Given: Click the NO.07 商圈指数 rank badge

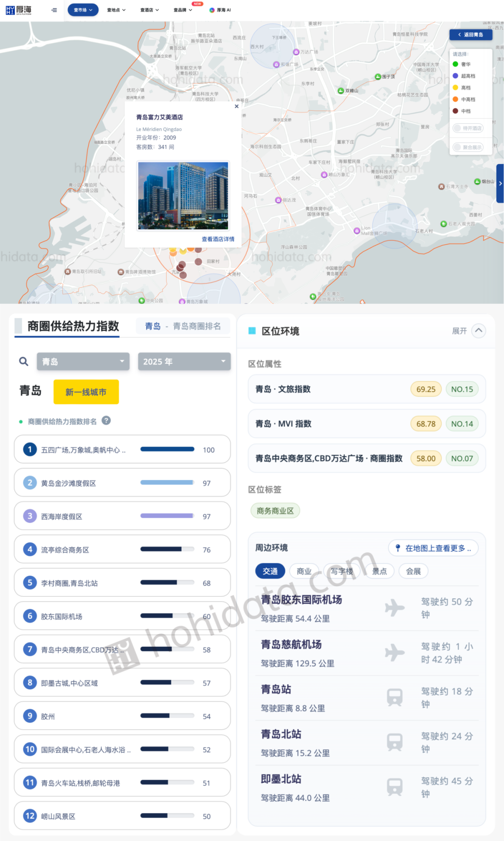Looking at the screenshot, I should coord(462,458).
